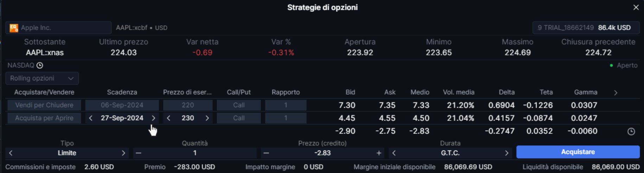Image resolution: width=644 pixels, height=173 pixels.
Task: Show more columns with the header right chevron
Action: (616, 93)
